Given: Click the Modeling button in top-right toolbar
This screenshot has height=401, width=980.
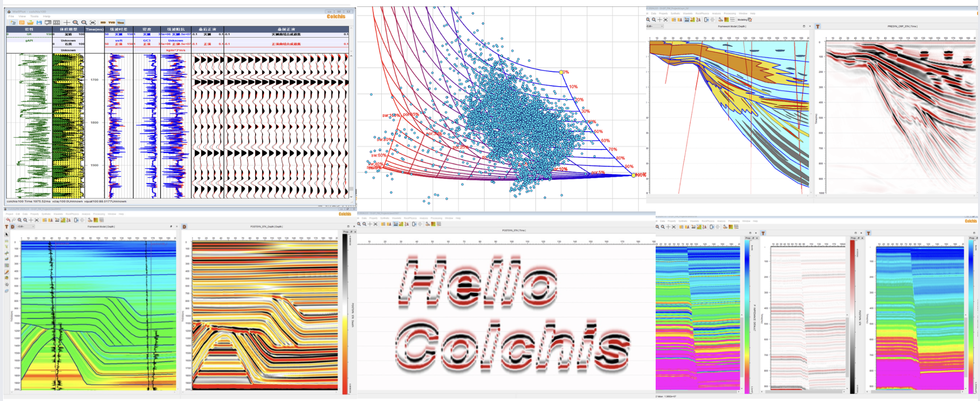Looking at the screenshot, I should pos(745,20).
